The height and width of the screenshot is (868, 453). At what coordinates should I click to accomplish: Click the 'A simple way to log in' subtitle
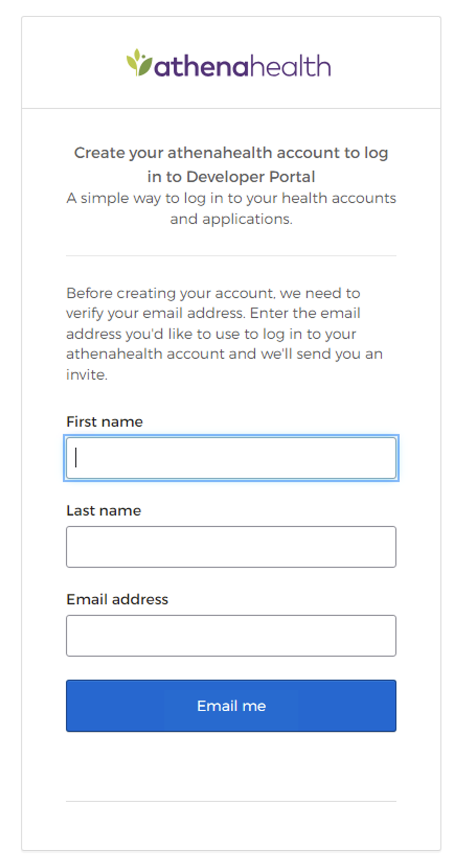point(231,208)
